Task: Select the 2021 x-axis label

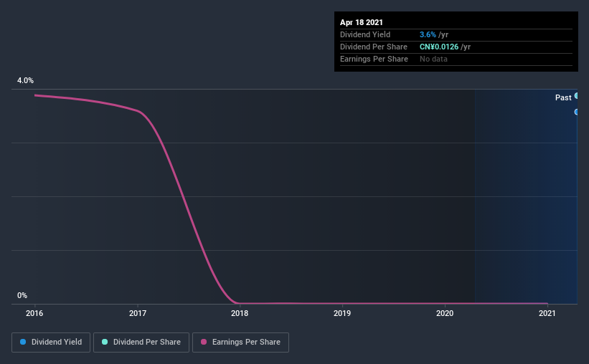Action: 547,313
